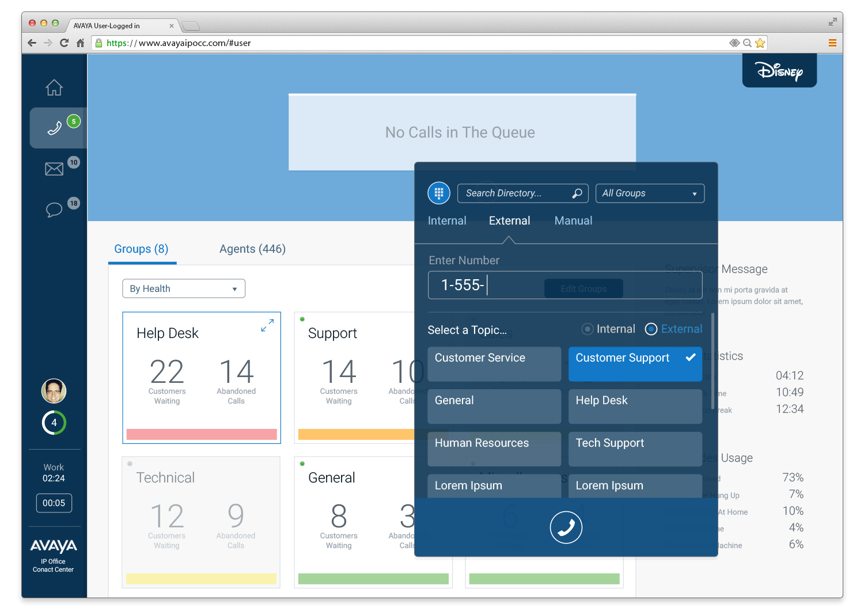Open the All Groups dropdown
The width and height of the screenshot is (864, 616).
tap(650, 193)
